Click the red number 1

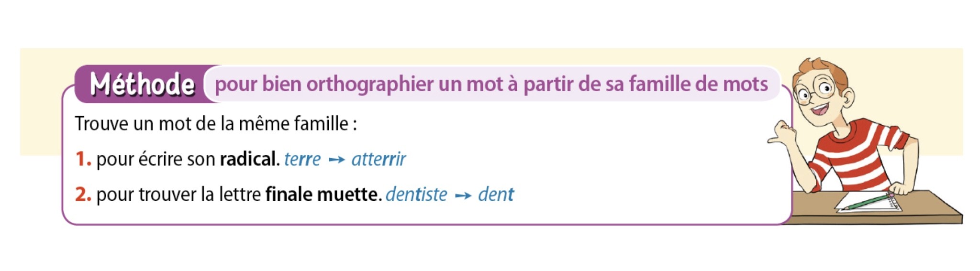[83, 159]
